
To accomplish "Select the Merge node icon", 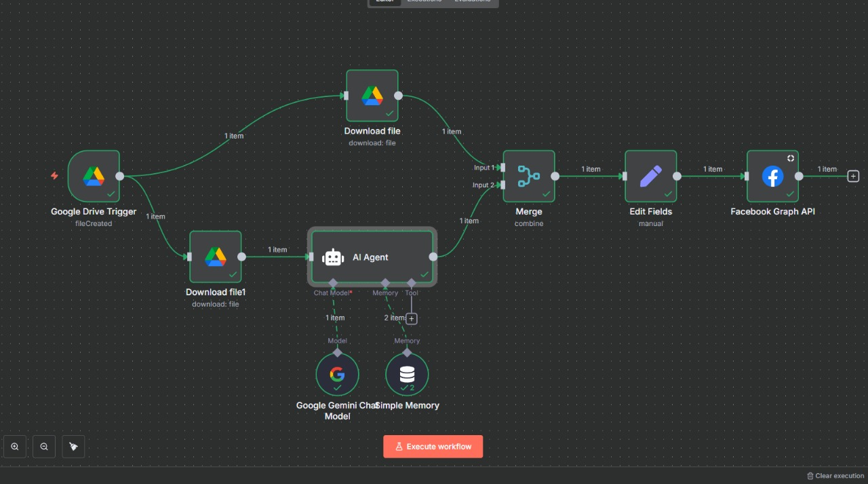I will tap(528, 176).
